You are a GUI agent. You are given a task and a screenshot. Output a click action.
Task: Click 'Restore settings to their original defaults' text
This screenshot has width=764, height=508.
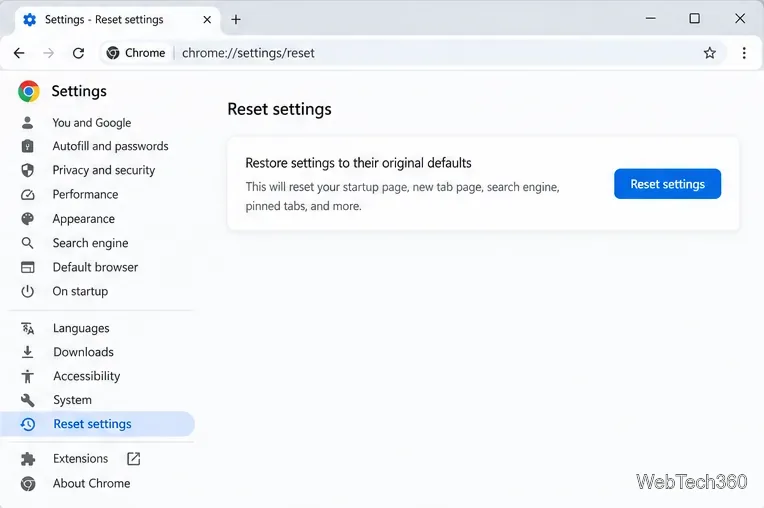[358, 163]
